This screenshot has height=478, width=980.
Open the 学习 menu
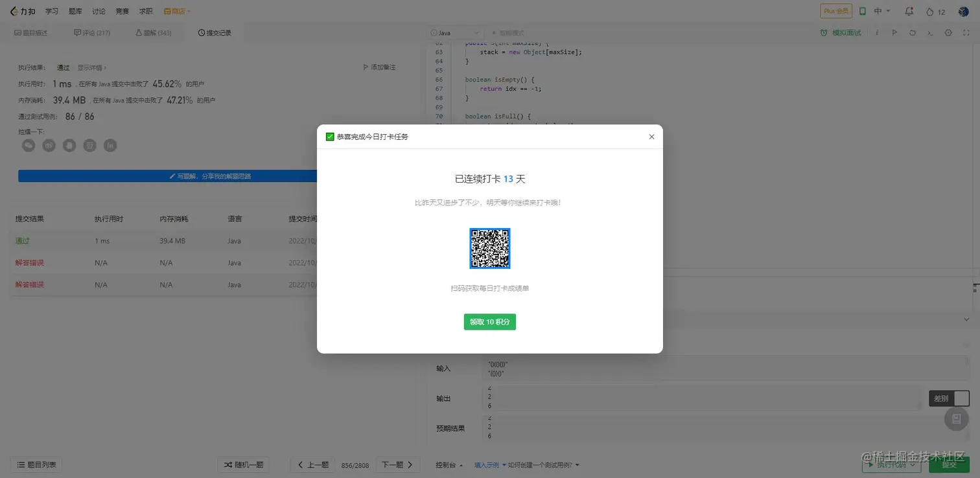52,11
